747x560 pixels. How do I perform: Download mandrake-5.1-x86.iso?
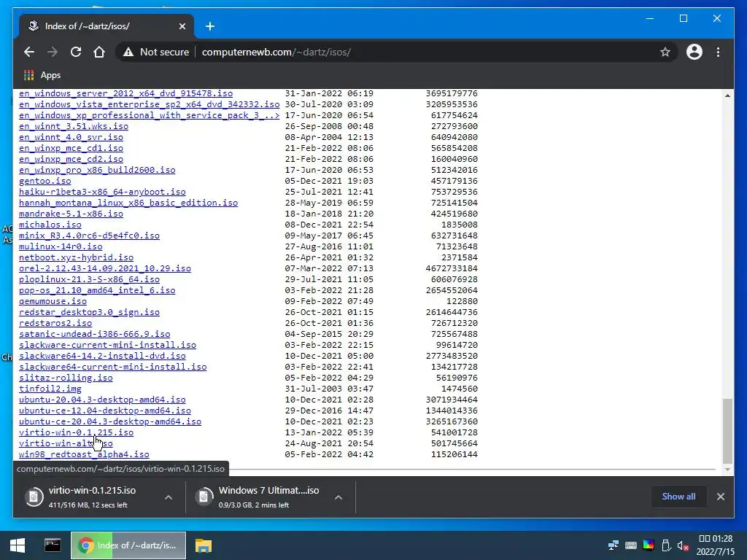pos(71,214)
